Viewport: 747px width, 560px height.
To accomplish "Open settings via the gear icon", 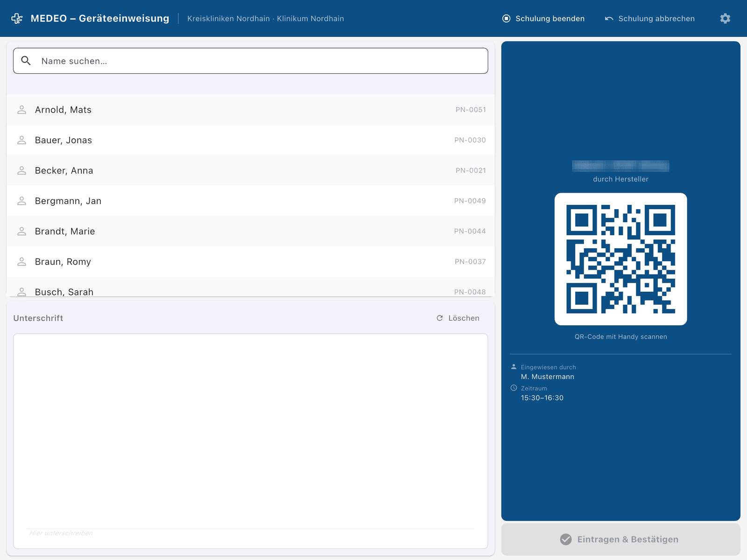I will [725, 19].
